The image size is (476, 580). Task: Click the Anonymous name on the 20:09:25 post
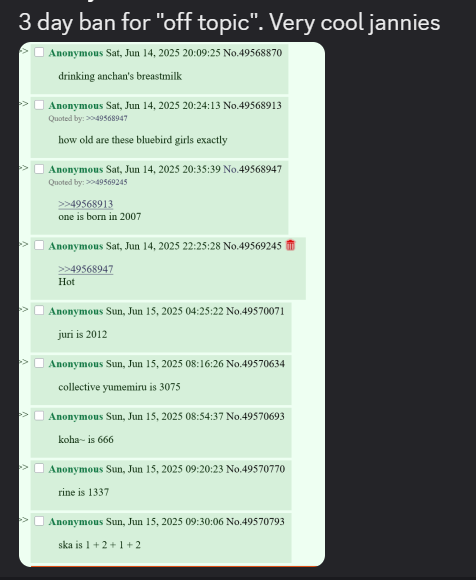point(76,53)
